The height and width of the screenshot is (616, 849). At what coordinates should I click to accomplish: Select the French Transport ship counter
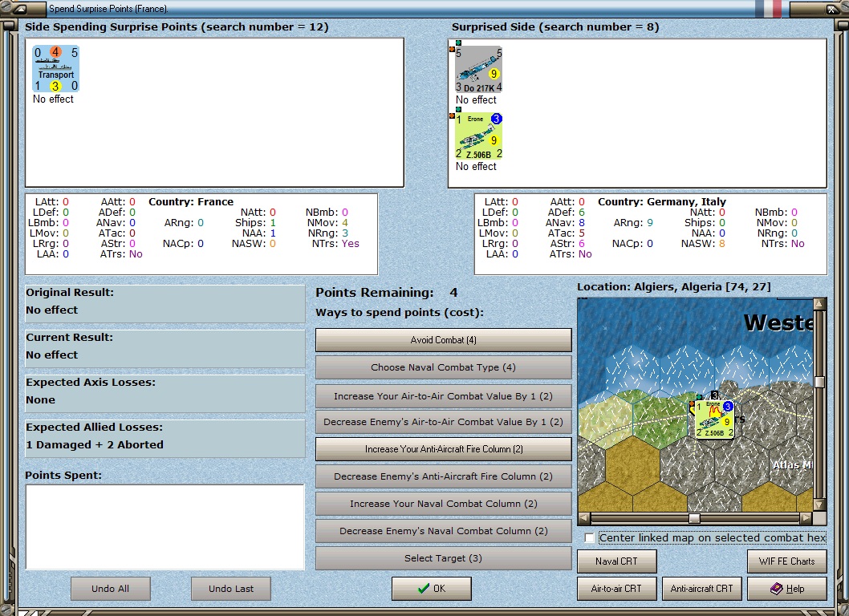(55, 69)
